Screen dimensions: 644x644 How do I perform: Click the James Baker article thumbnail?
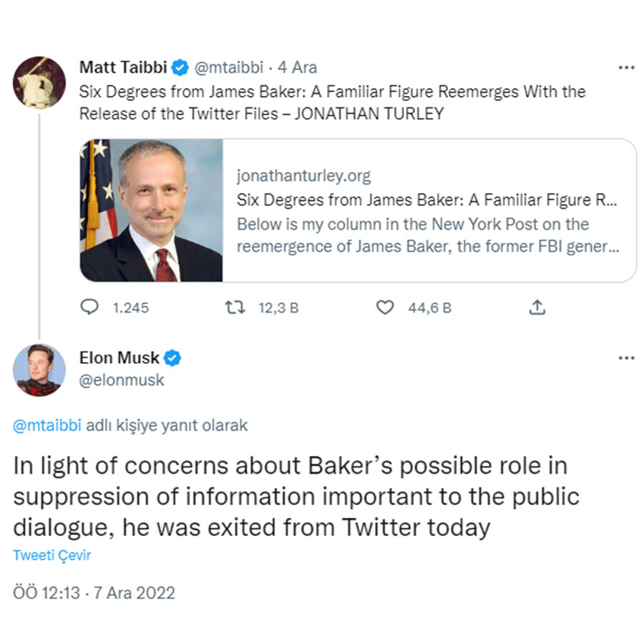(152, 210)
